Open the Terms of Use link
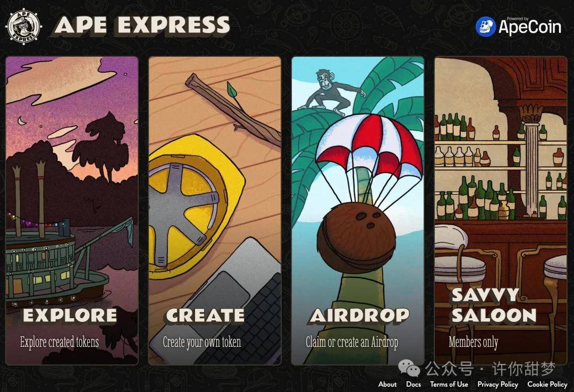The width and height of the screenshot is (574, 392). coord(449,384)
